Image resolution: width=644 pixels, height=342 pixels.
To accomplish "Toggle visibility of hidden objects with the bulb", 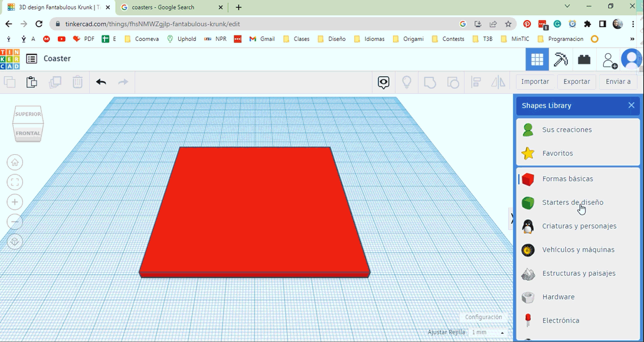I will pos(407,82).
